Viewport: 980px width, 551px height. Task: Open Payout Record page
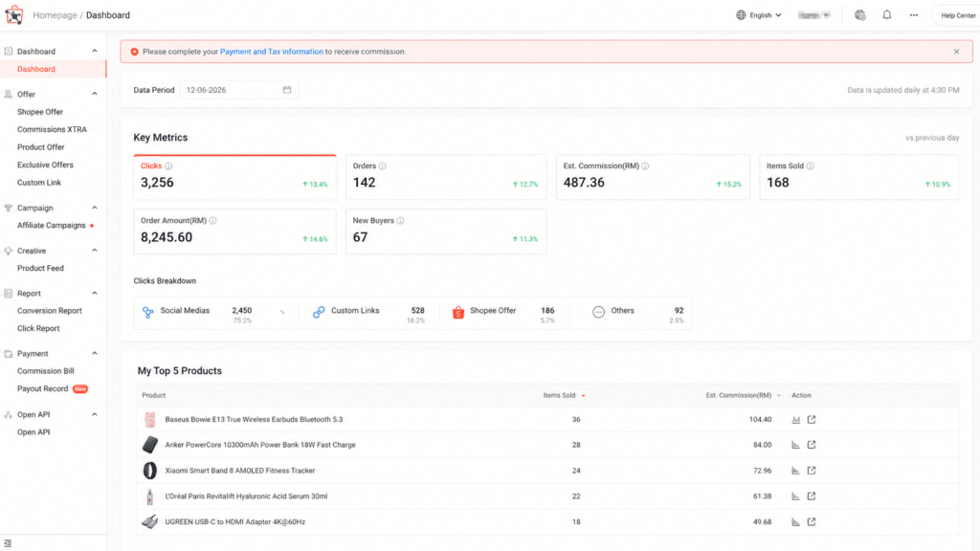(x=42, y=388)
